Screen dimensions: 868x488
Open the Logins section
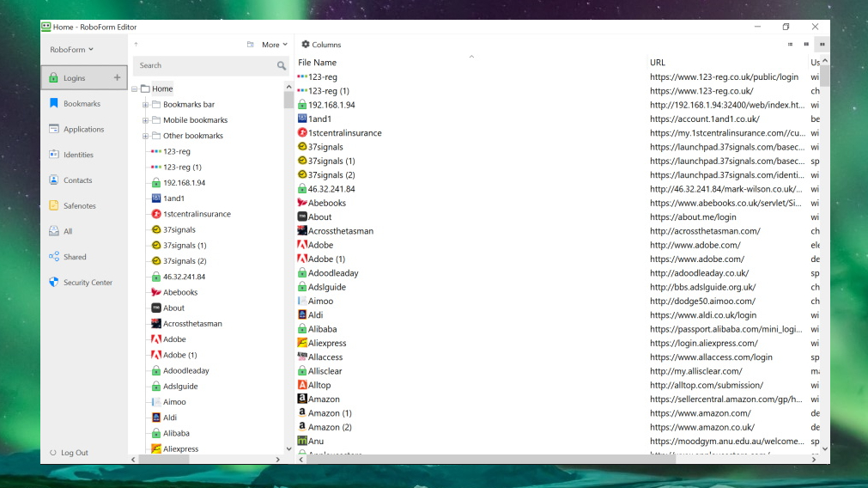pyautogui.click(x=84, y=77)
